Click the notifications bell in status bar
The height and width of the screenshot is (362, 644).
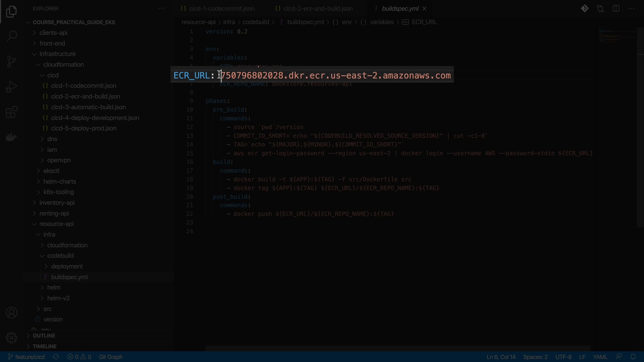[x=633, y=357]
